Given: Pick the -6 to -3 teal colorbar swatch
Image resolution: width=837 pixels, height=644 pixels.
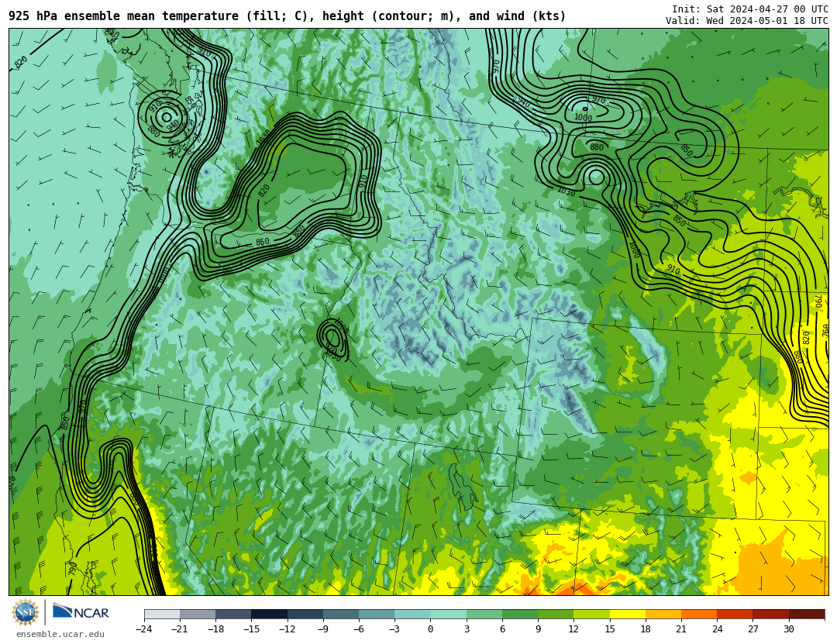Looking at the screenshot, I should 377,614.
